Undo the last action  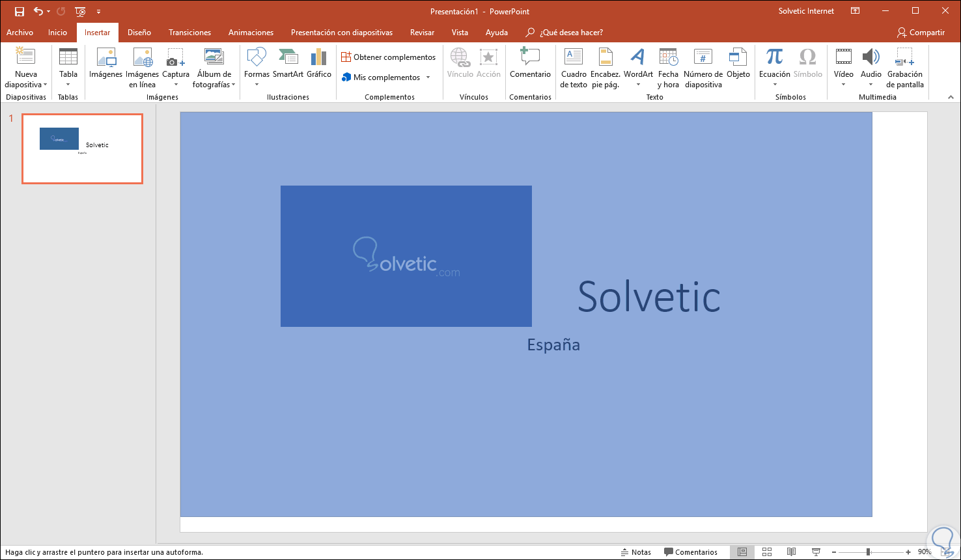pos(38,11)
